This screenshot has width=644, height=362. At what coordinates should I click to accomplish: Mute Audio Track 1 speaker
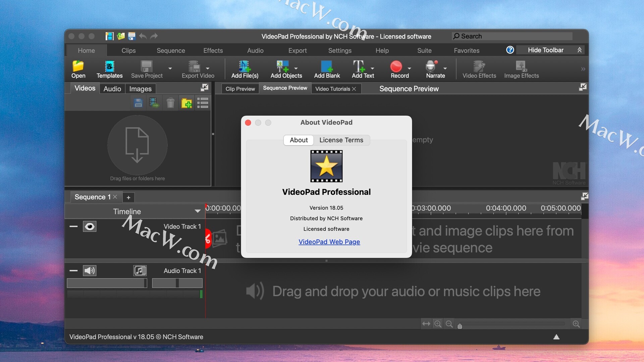90,270
